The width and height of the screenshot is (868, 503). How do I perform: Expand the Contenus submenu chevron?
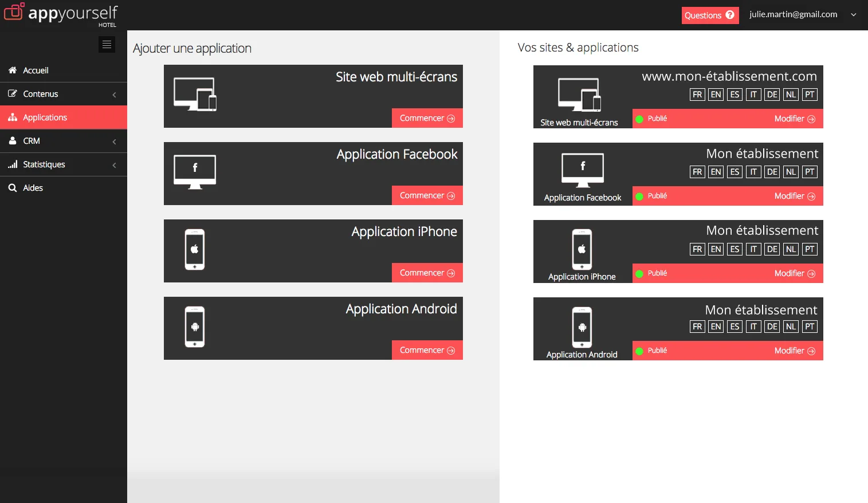point(115,95)
